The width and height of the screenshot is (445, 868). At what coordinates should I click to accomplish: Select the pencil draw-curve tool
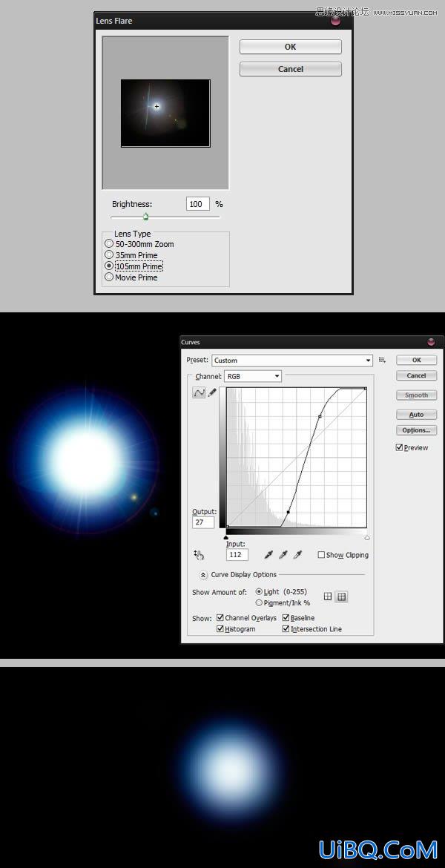click(x=211, y=392)
